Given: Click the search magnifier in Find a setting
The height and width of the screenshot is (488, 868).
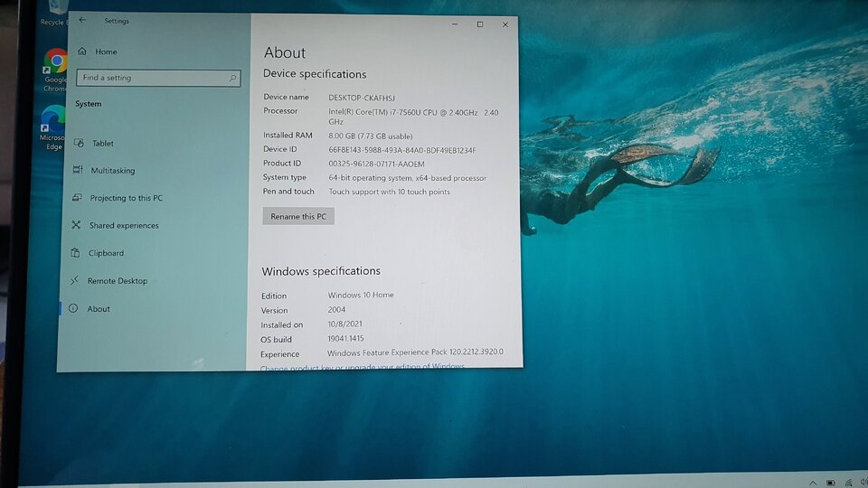Looking at the screenshot, I should (x=232, y=78).
